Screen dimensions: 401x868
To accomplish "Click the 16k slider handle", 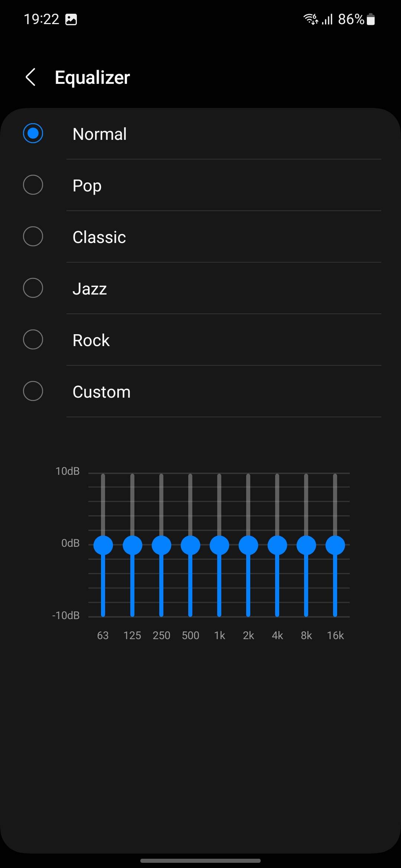I will [335, 545].
